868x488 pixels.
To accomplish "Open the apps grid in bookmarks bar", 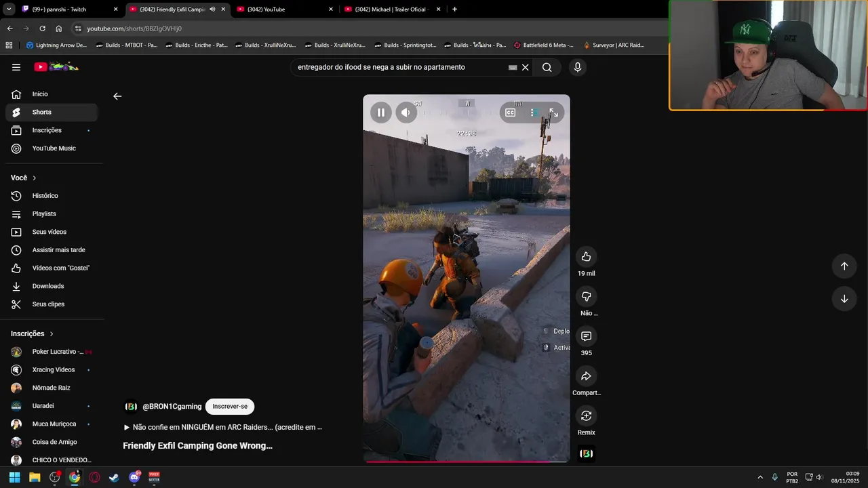I will click(x=9, y=45).
